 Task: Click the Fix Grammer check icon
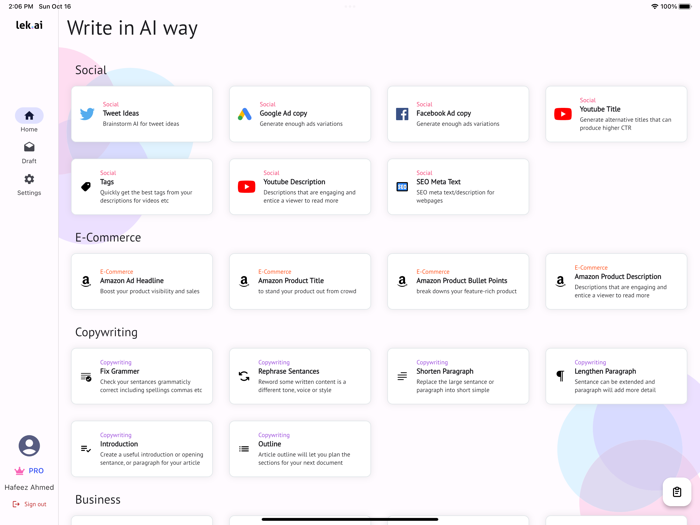[86, 377]
